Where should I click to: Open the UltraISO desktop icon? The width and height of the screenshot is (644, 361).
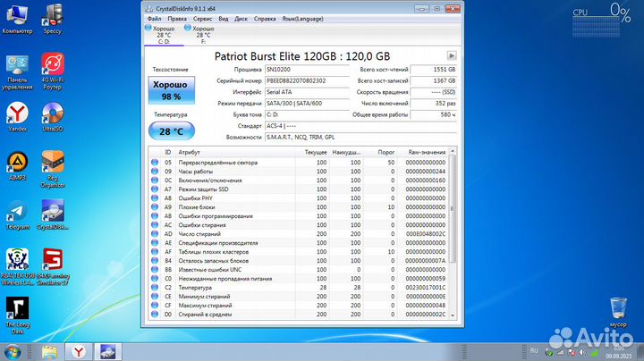point(53,117)
